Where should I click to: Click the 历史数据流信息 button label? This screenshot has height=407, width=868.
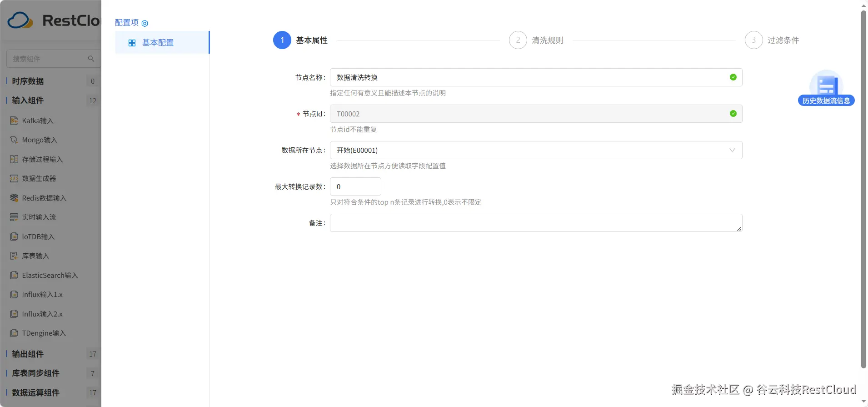[x=826, y=100]
